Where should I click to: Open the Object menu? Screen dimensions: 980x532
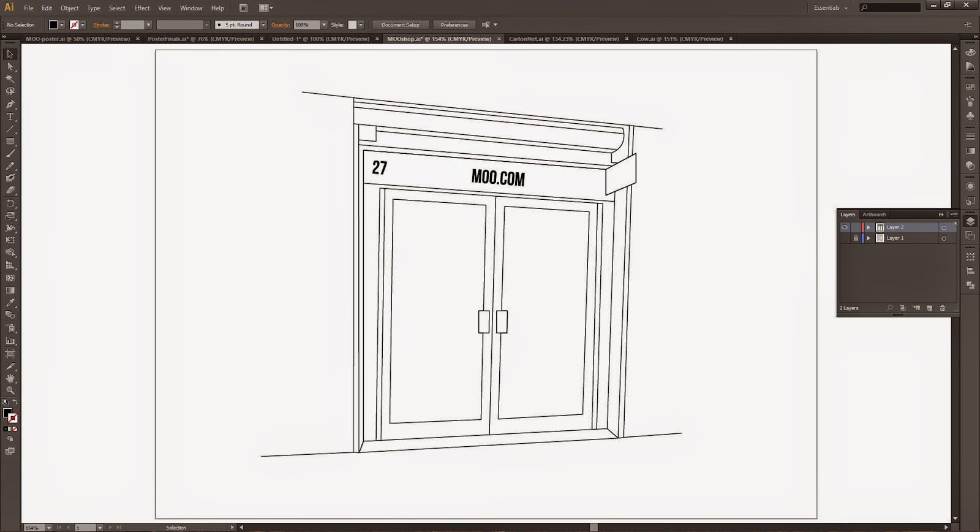pos(69,8)
